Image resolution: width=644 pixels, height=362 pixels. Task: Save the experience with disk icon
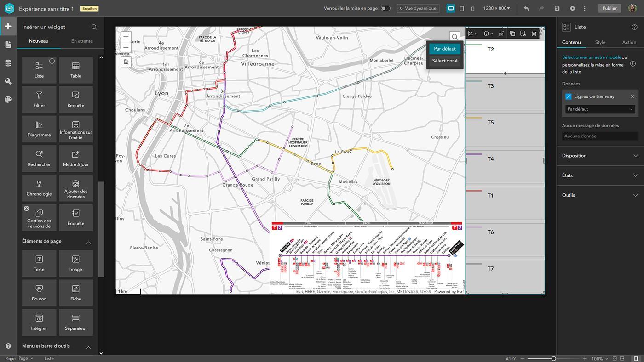pos(557,8)
